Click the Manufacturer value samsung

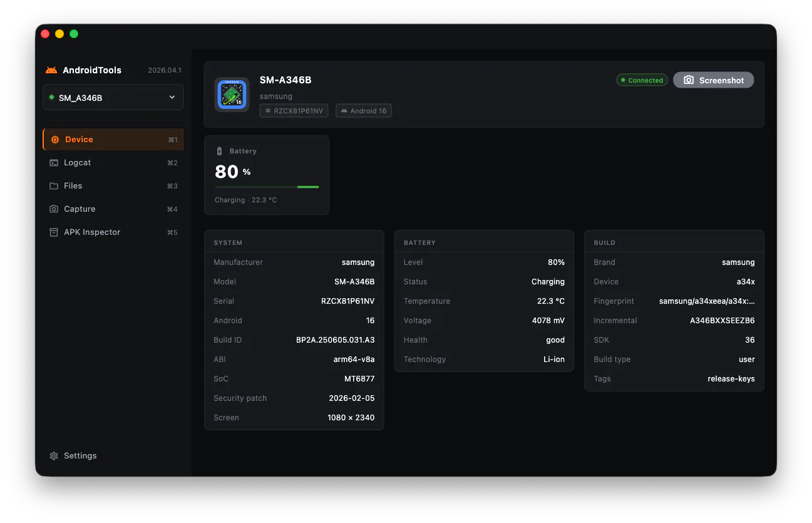click(x=358, y=262)
